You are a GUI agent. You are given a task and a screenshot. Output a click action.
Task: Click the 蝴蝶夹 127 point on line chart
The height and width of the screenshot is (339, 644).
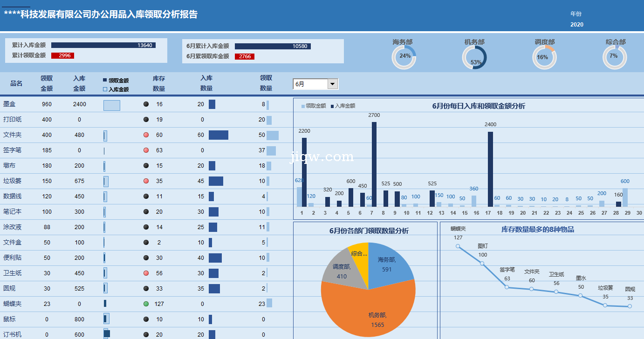coord(458,246)
